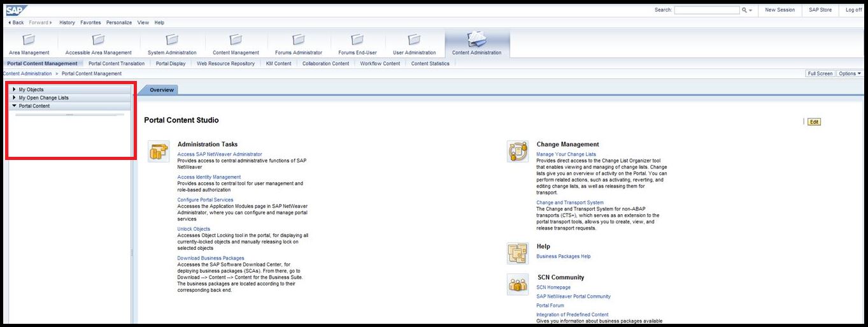Click the navigation panel collapse handle
Image resolution: width=868 pixels, height=327 pixels.
pos(132,252)
